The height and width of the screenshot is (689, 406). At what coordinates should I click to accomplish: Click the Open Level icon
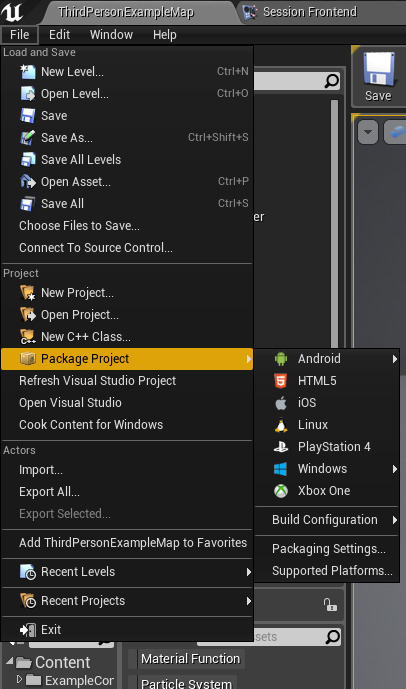click(x=28, y=94)
